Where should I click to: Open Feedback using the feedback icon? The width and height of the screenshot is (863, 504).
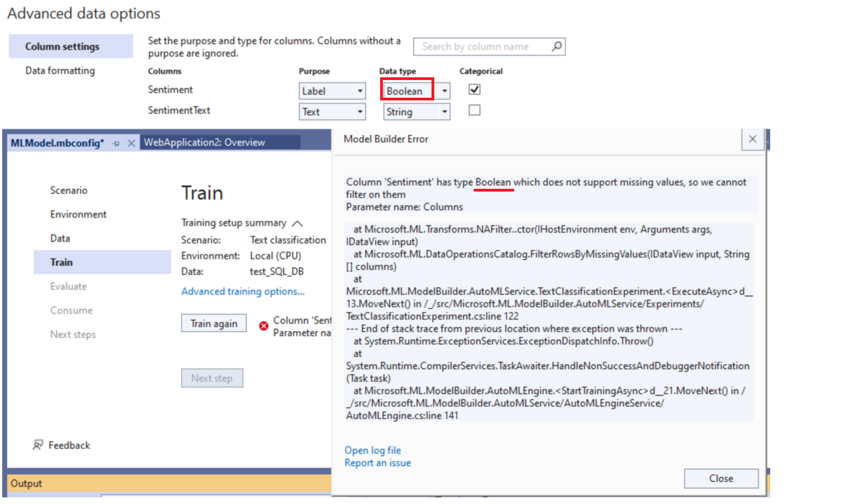pyautogui.click(x=38, y=445)
